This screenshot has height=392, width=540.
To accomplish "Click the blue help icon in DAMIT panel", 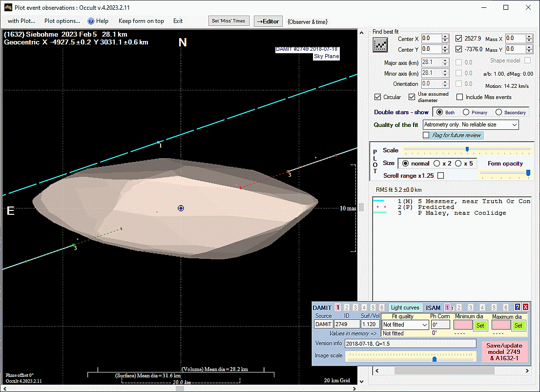I will (518, 308).
